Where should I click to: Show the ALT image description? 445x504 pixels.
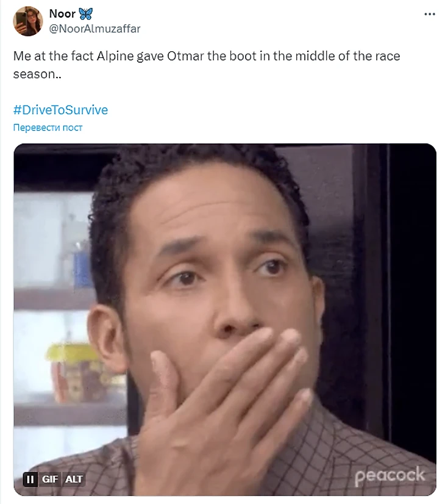74,479
